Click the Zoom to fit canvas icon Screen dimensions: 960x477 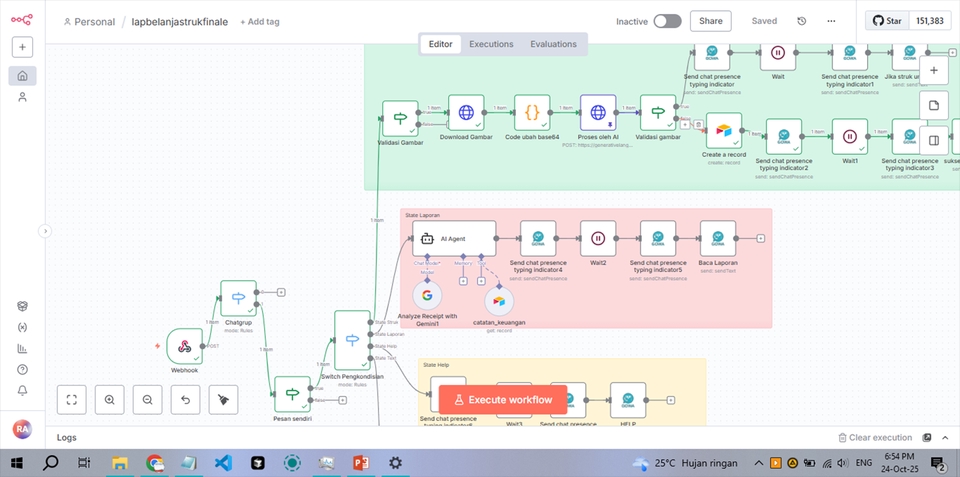[72, 400]
